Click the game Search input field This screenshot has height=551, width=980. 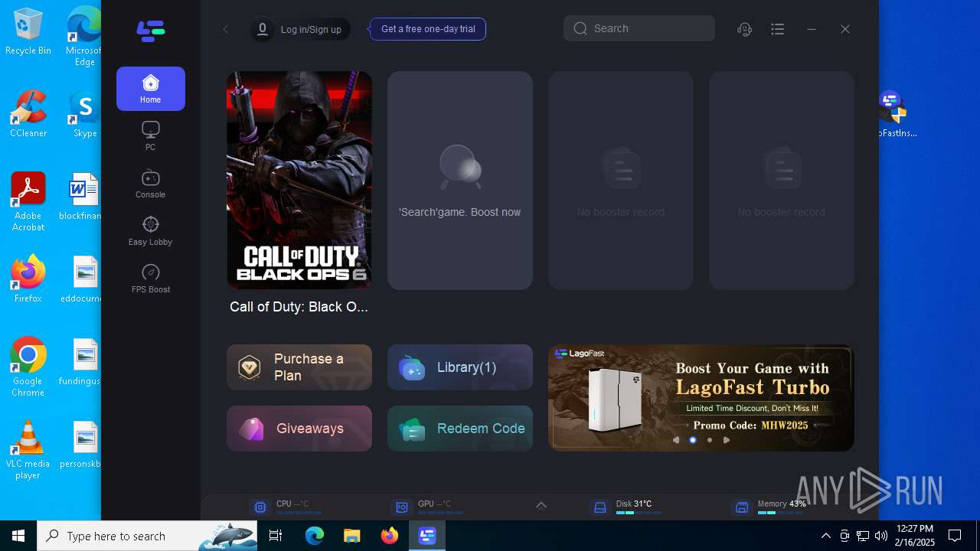(x=639, y=28)
